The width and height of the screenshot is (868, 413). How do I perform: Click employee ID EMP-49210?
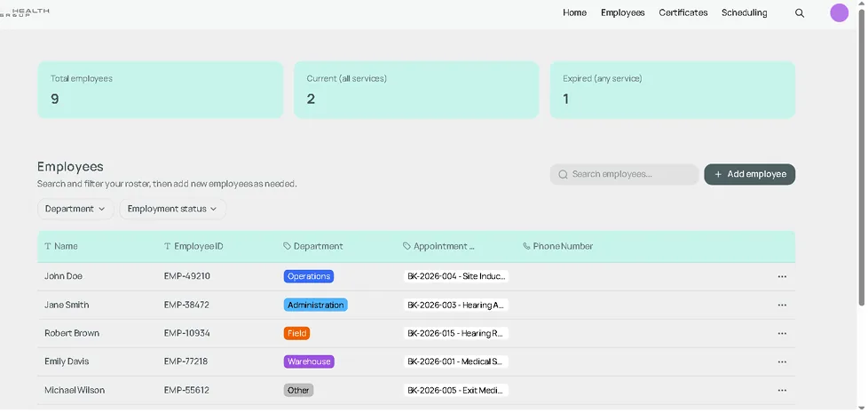187,276
